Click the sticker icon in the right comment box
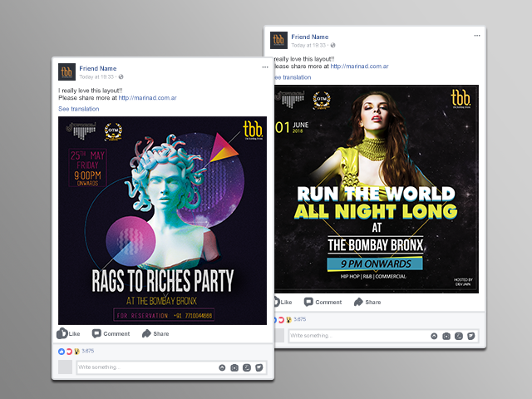 point(471,336)
